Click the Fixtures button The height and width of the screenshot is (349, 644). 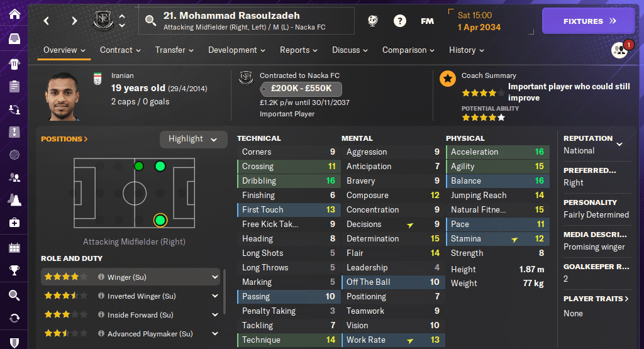click(589, 21)
